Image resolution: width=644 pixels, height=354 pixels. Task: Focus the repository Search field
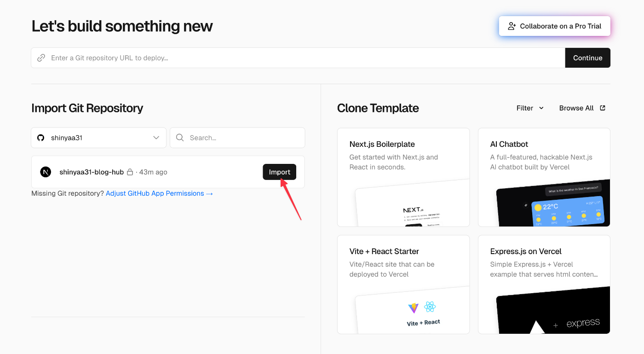(237, 138)
